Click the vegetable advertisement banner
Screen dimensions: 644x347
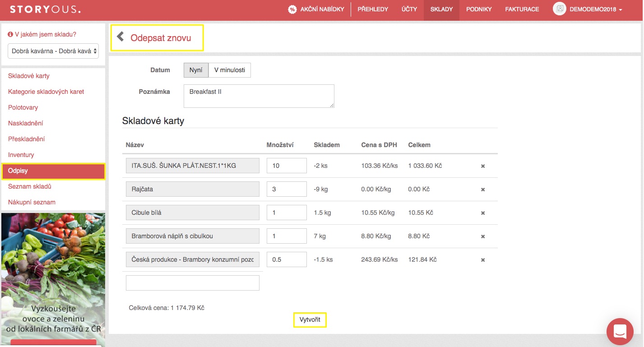coord(53,280)
